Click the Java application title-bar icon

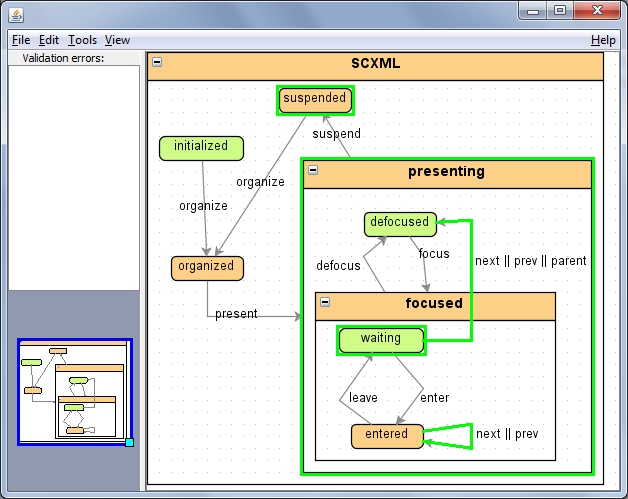pyautogui.click(x=16, y=15)
